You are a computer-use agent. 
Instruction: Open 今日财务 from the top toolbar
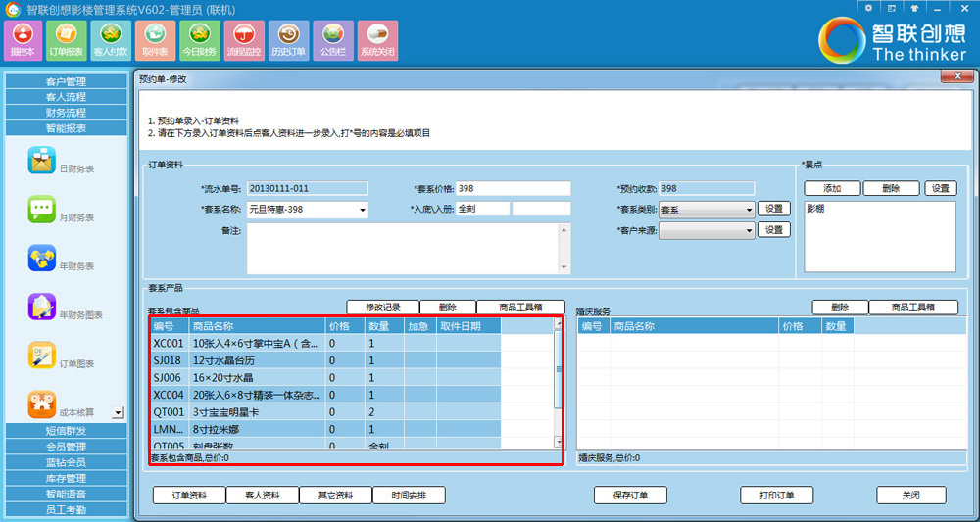199,40
